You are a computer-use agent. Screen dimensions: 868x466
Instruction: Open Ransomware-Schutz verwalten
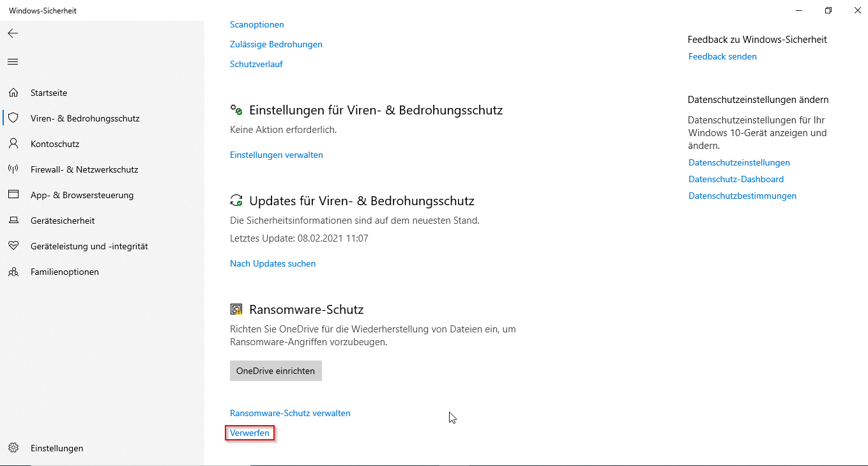290,413
